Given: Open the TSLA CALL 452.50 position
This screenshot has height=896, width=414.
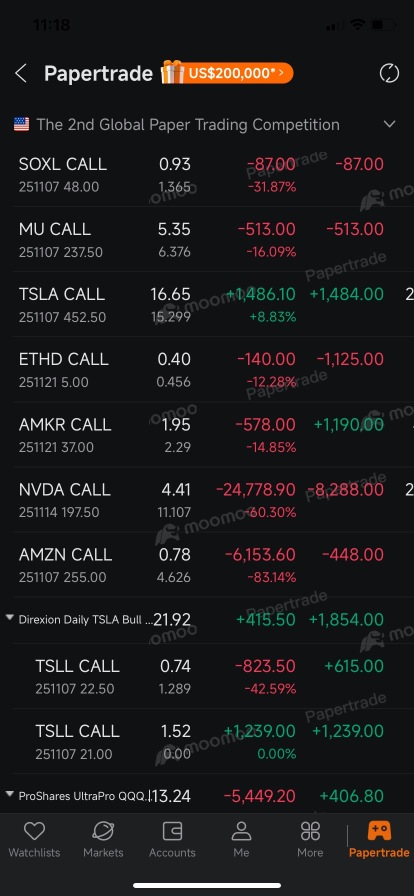Looking at the screenshot, I should (207, 304).
